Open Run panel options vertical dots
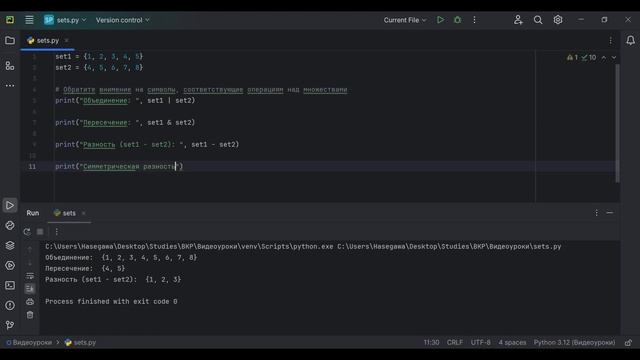The width and height of the screenshot is (640, 360). point(596,213)
